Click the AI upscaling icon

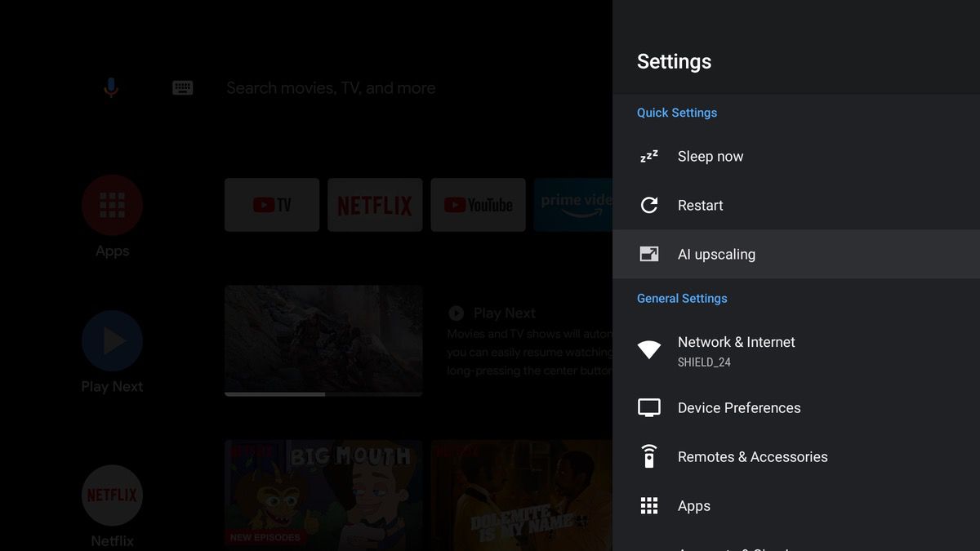pos(649,255)
